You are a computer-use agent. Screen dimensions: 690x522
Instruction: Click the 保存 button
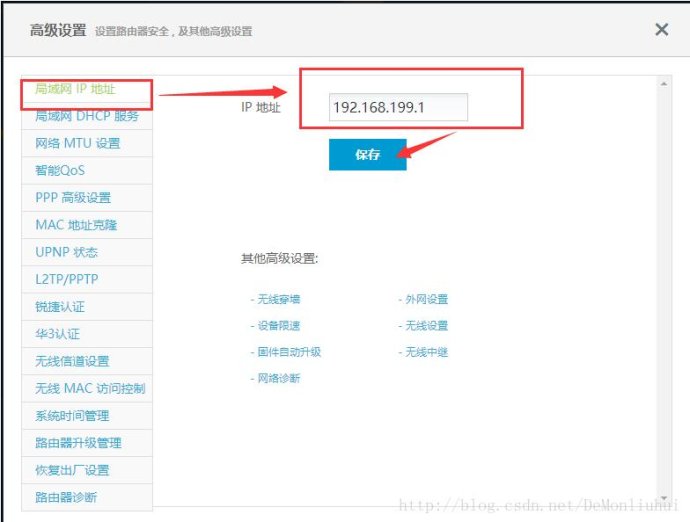367,155
